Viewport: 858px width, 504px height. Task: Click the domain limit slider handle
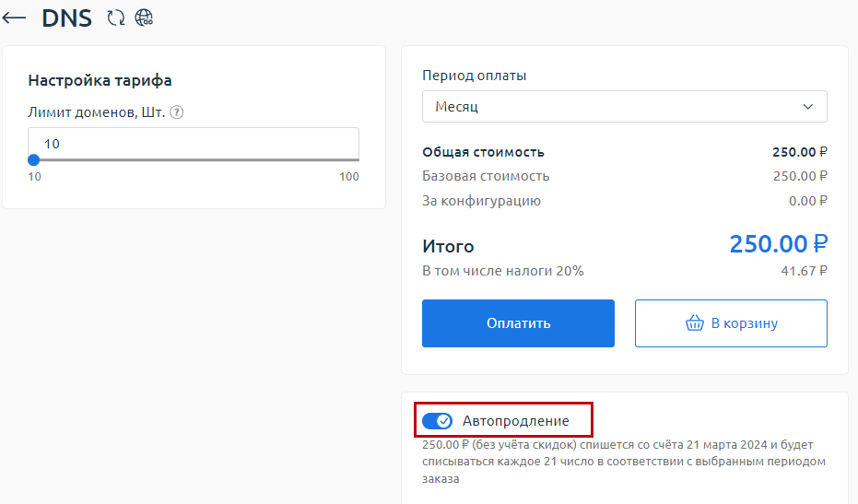[x=34, y=159]
